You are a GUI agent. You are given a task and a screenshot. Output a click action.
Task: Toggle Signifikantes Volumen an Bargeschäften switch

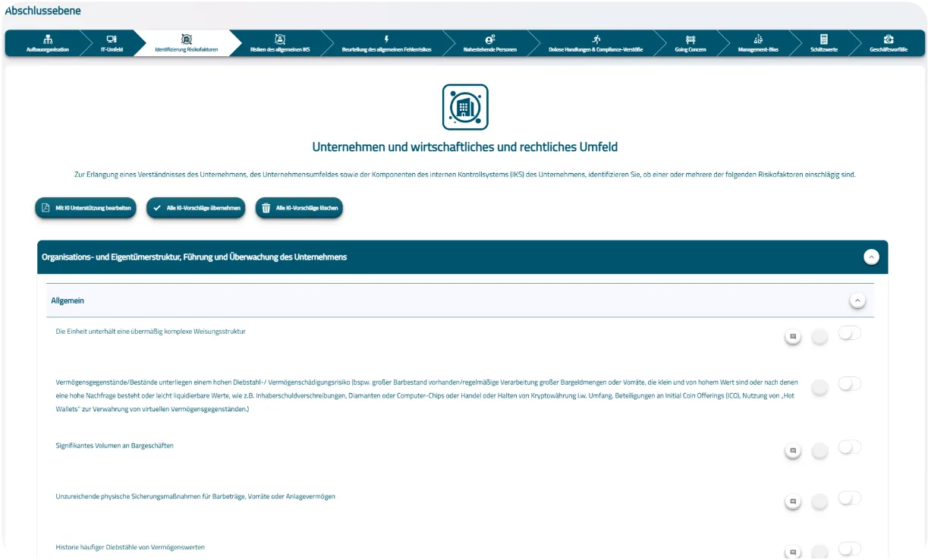click(850, 448)
